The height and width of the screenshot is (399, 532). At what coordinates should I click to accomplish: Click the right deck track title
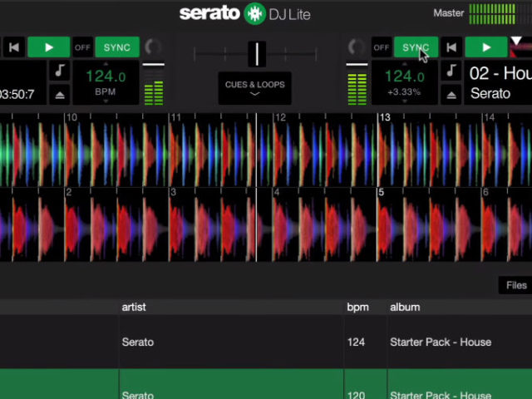click(500, 73)
